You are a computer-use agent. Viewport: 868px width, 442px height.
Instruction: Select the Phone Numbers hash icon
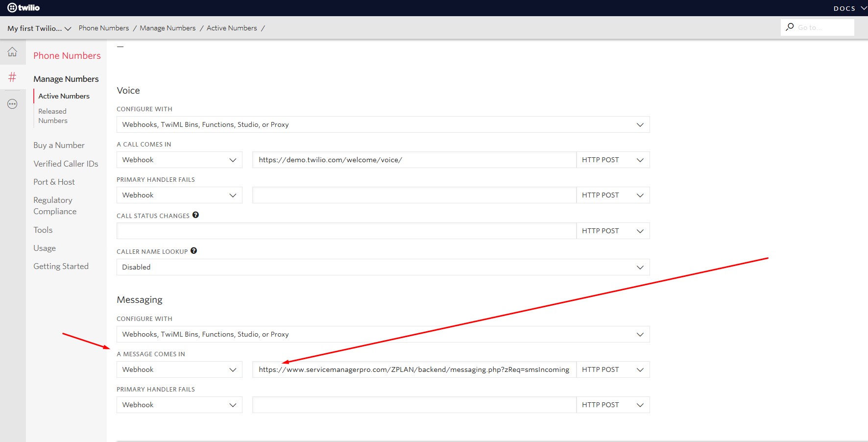pos(12,77)
